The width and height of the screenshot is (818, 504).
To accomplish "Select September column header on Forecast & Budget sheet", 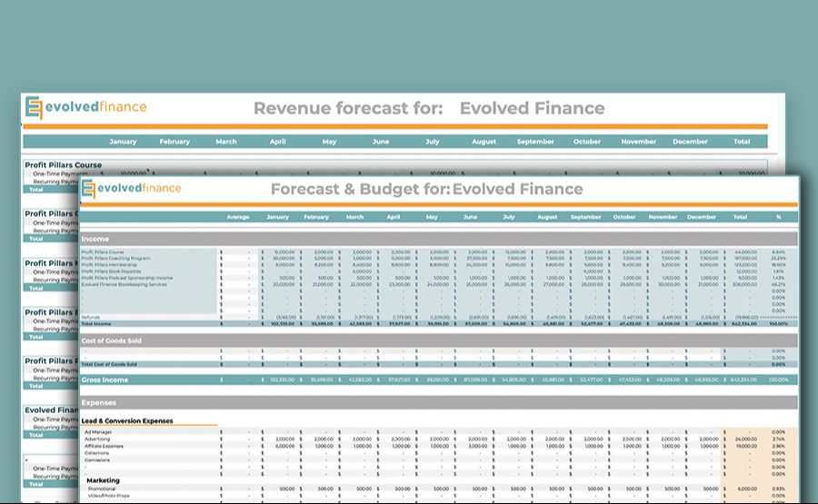I will pyautogui.click(x=586, y=217).
